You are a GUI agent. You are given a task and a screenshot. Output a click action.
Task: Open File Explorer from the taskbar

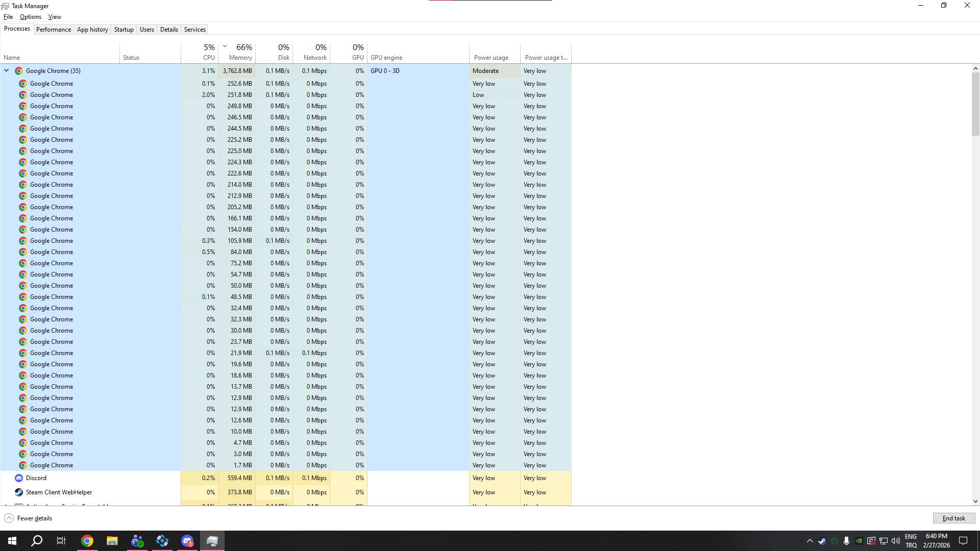coord(112,541)
